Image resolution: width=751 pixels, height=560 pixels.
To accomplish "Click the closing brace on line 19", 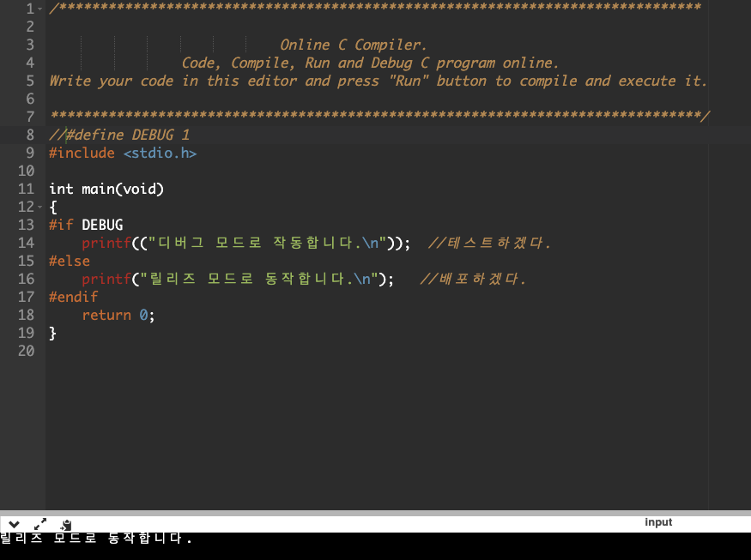I will [52, 333].
